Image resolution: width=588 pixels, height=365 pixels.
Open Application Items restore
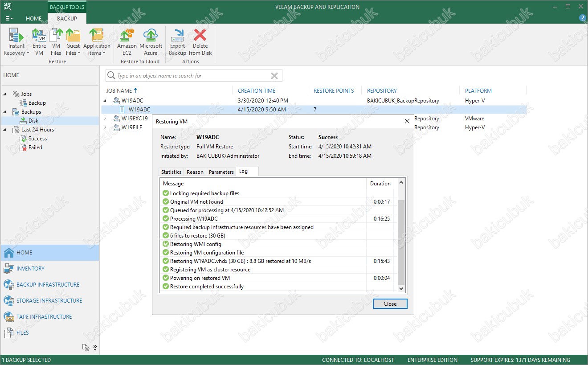click(x=97, y=42)
